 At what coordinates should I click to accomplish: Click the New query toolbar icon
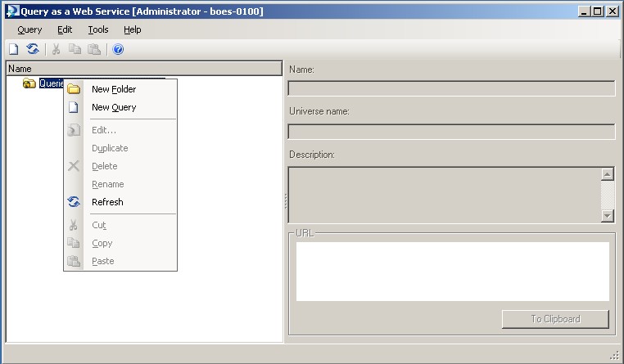pos(14,49)
